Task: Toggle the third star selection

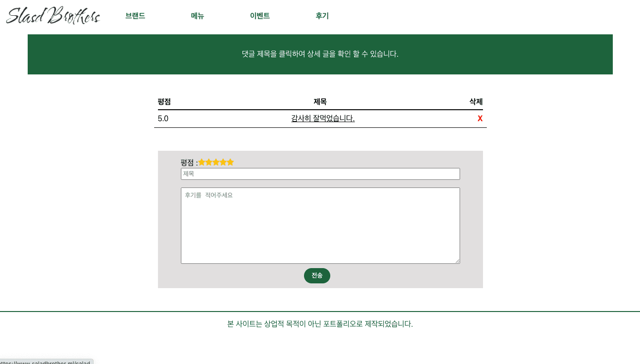Action: click(x=216, y=162)
